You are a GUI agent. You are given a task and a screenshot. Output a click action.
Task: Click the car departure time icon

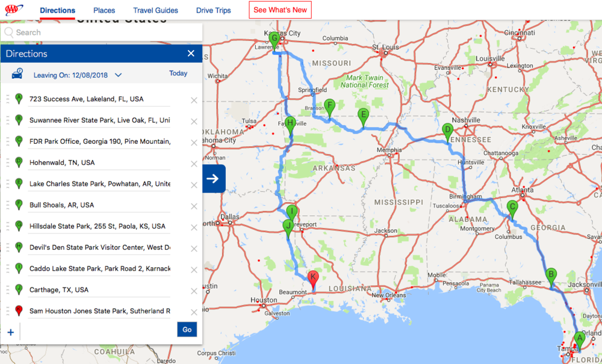pyautogui.click(x=17, y=73)
